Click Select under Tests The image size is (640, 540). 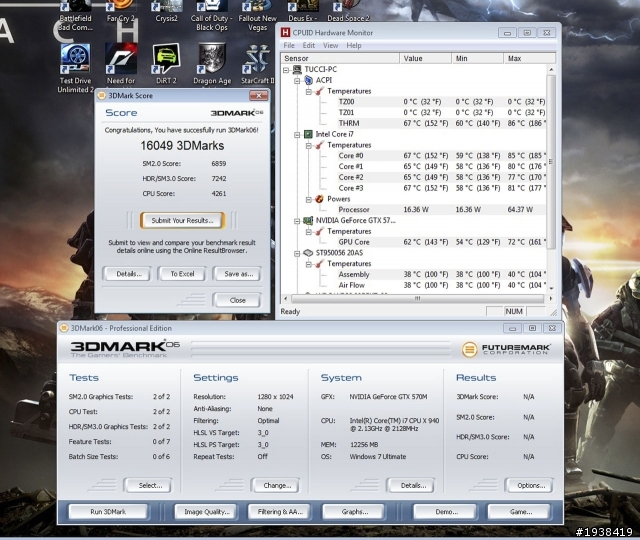click(x=149, y=485)
